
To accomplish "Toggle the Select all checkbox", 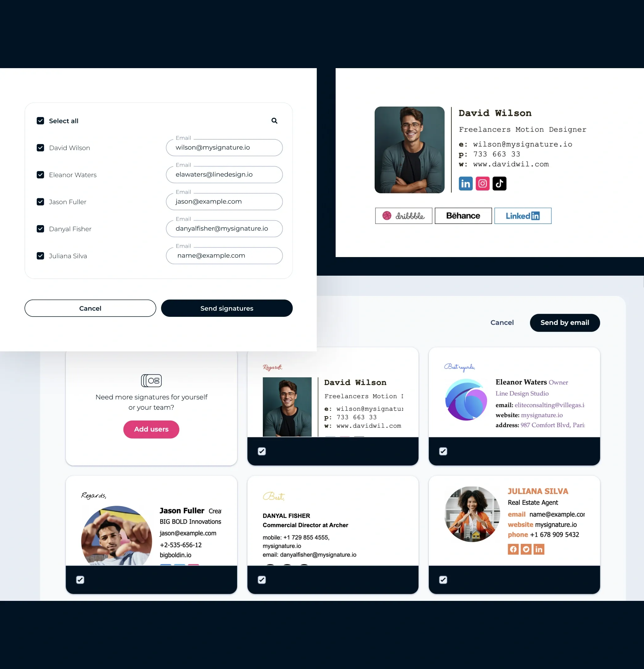I will tap(40, 121).
